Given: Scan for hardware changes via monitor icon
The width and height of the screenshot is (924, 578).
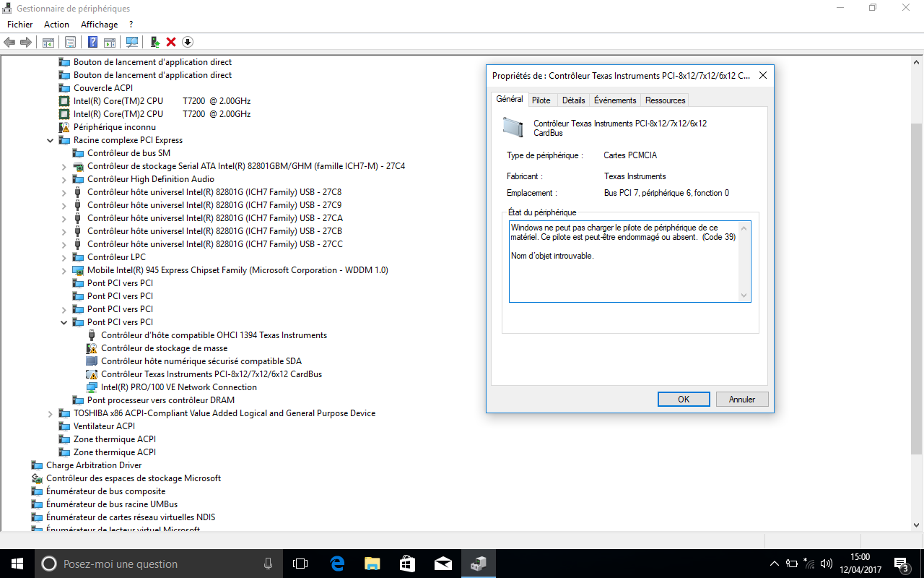Looking at the screenshot, I should pyautogui.click(x=132, y=42).
